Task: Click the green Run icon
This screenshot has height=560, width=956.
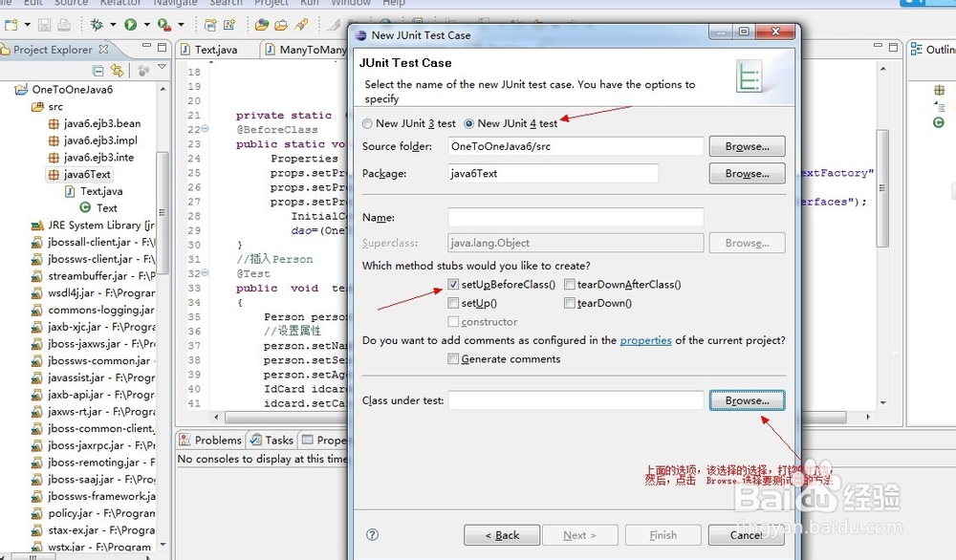Action: point(130,25)
